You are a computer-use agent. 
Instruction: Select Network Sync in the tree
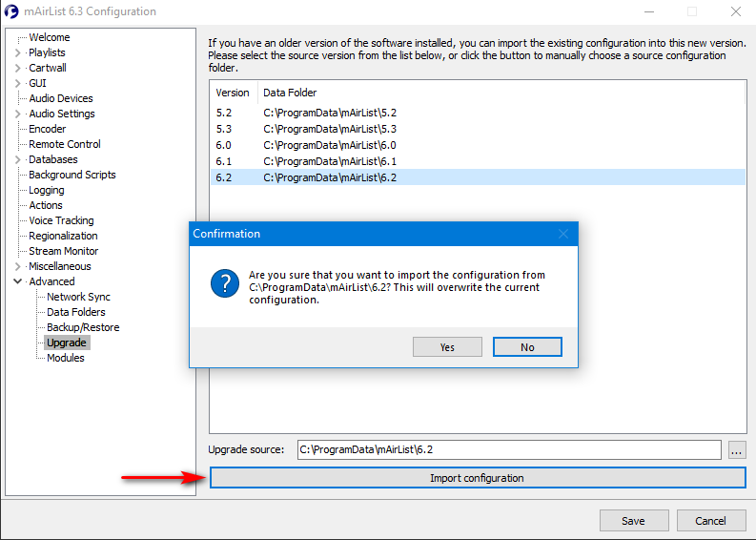tap(78, 297)
